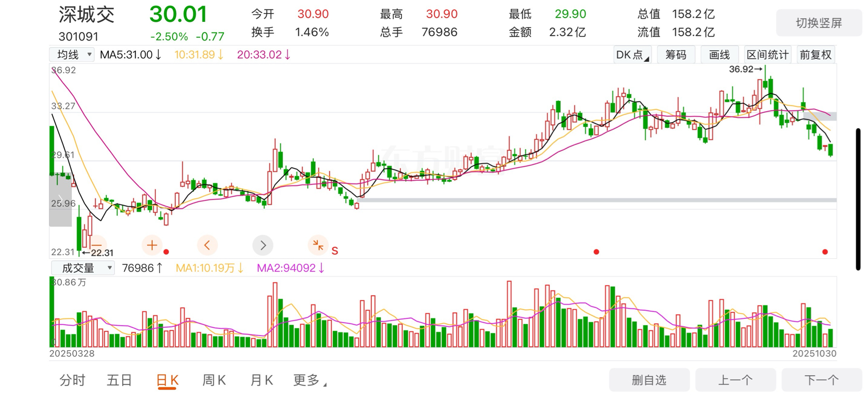Toggle 区间统计 range statistics
This screenshot has width=868, height=399.
coord(768,55)
